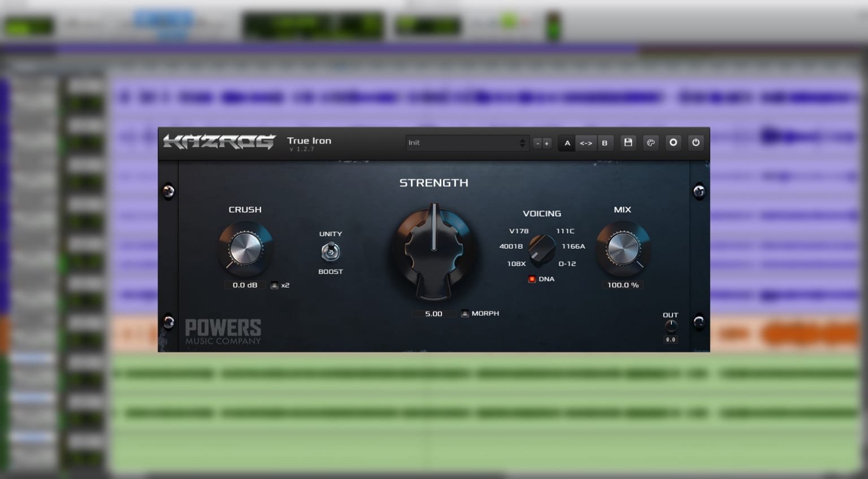
Task: Click the large Strength knob
Action: (434, 251)
